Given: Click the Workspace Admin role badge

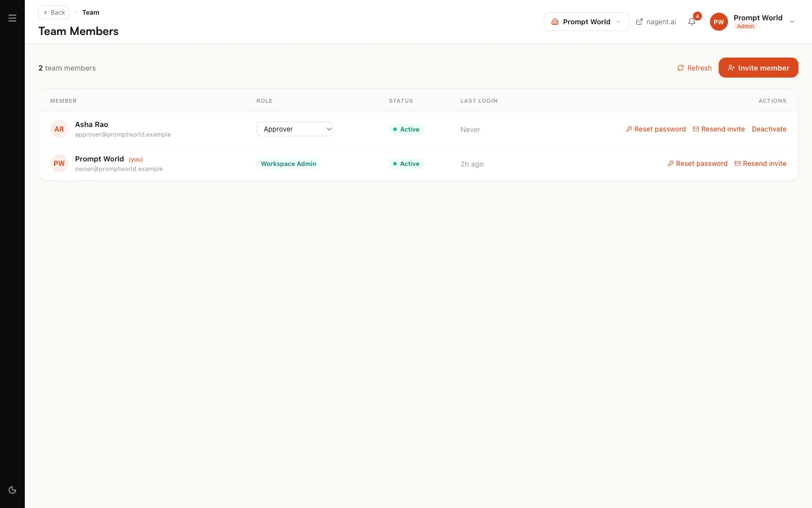Looking at the screenshot, I should (x=289, y=164).
